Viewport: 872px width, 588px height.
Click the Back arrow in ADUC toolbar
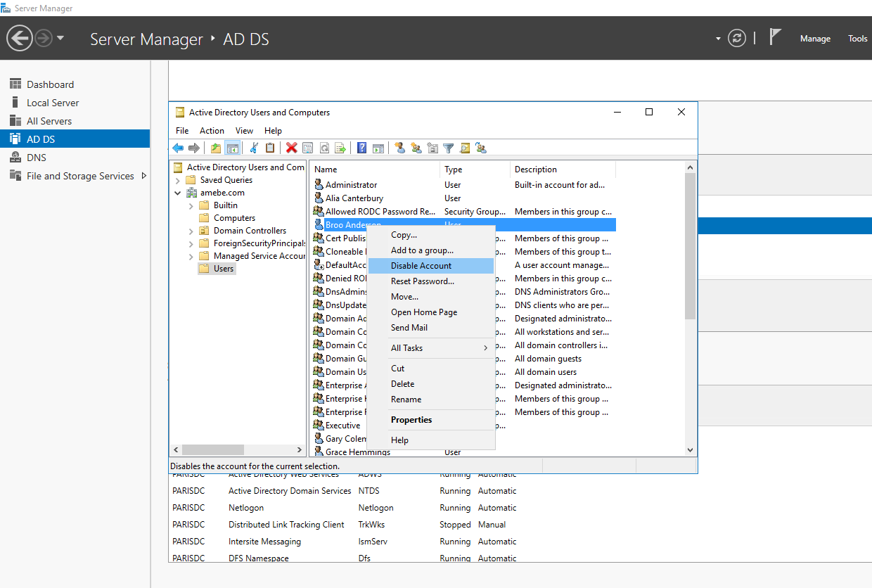(x=178, y=148)
